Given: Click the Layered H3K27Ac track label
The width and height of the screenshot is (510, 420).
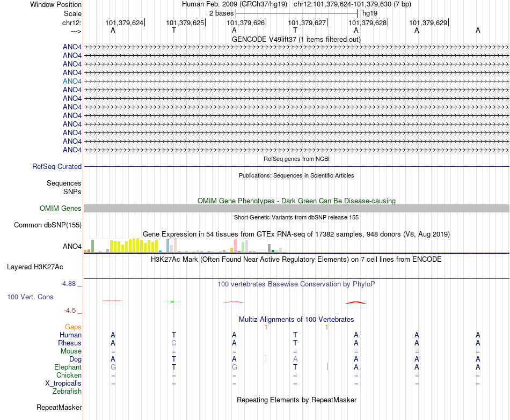Looking at the screenshot, I should pos(35,267).
